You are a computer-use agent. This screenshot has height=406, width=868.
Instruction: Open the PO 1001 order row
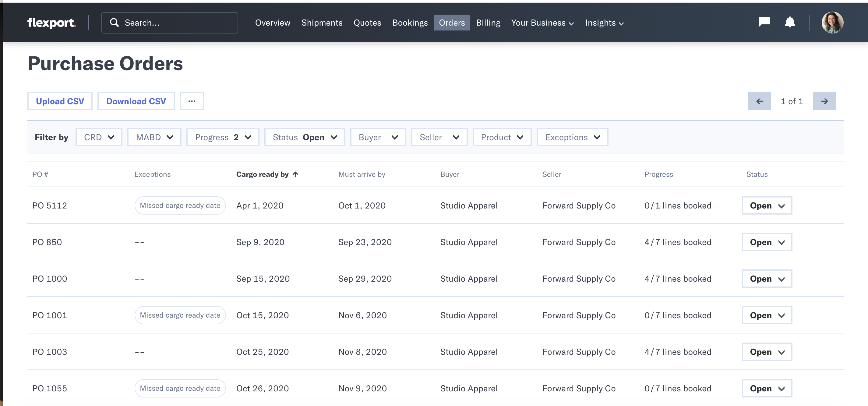[x=50, y=315]
